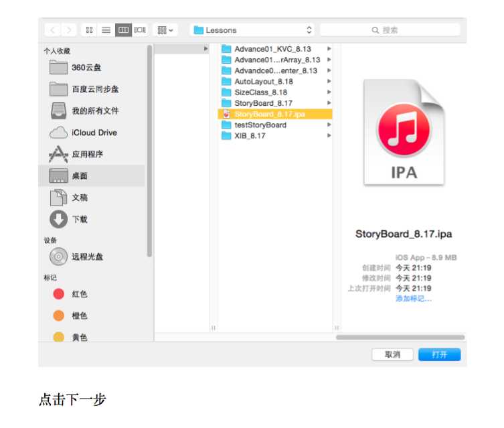Filter by the 红色 red tag
The width and height of the screenshot is (504, 428).
(x=93, y=294)
